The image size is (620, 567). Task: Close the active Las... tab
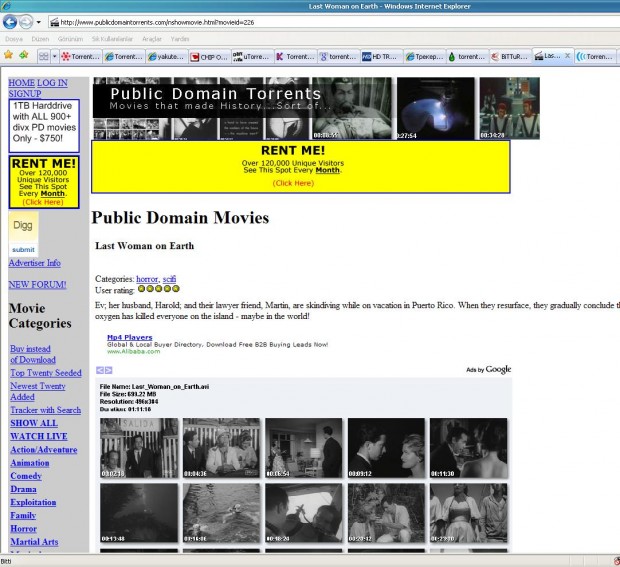[x=567, y=56]
